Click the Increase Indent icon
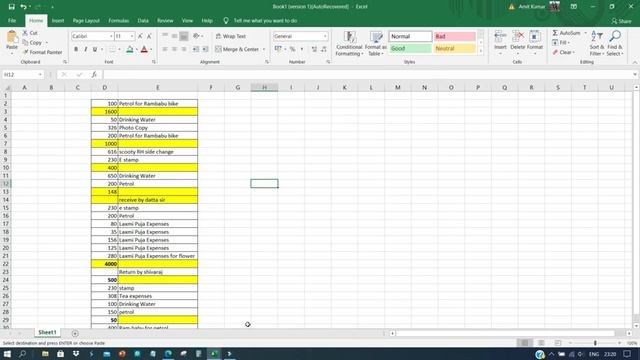Screen dimensions: 640x360 205,49
